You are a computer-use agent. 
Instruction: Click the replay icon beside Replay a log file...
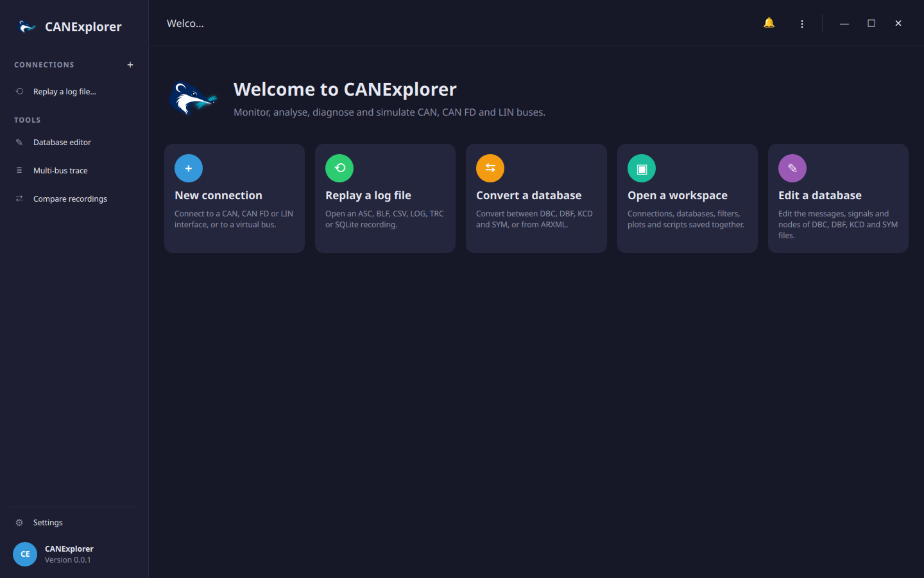19,91
